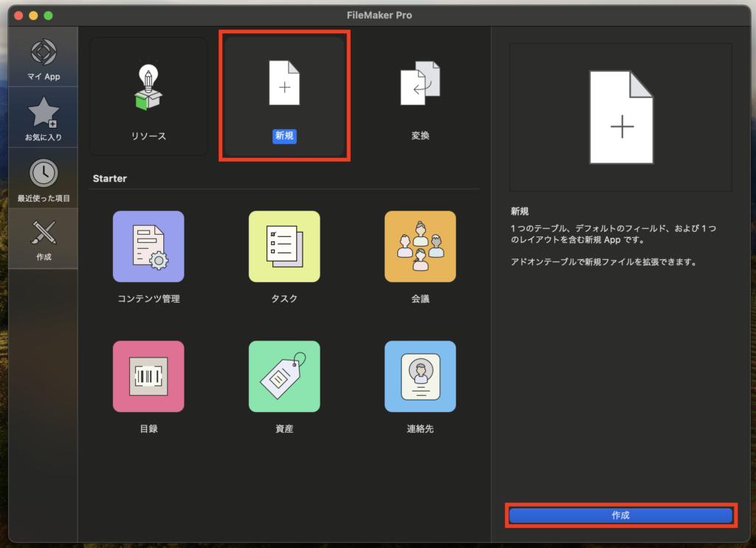Viewport: 756px width, 548px height.
Task: Zoom the window with the green button
Action: 48,16
